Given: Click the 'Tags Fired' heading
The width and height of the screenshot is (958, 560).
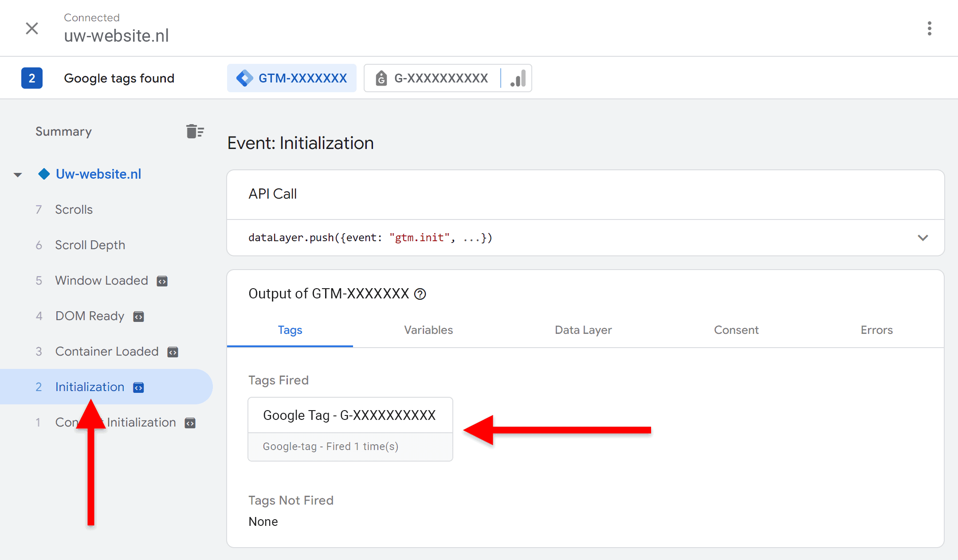Looking at the screenshot, I should [279, 380].
